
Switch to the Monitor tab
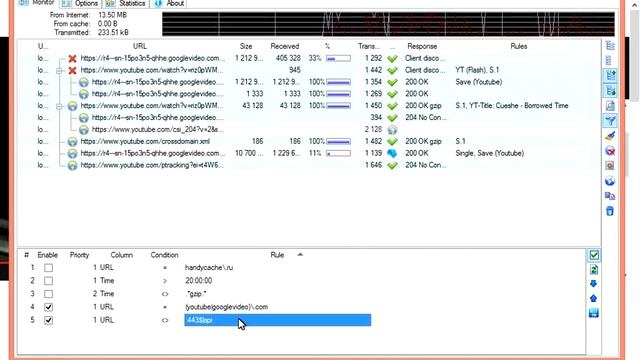(38, 3)
